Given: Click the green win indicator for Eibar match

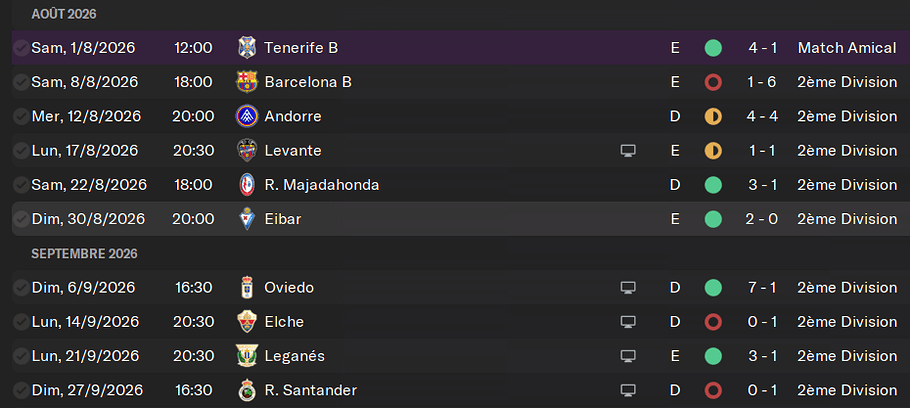Looking at the screenshot, I should click(713, 219).
